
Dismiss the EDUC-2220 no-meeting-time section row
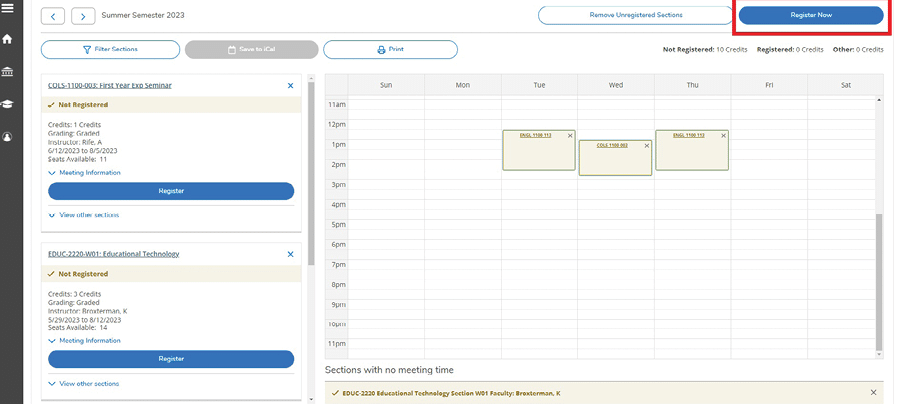[x=873, y=392]
